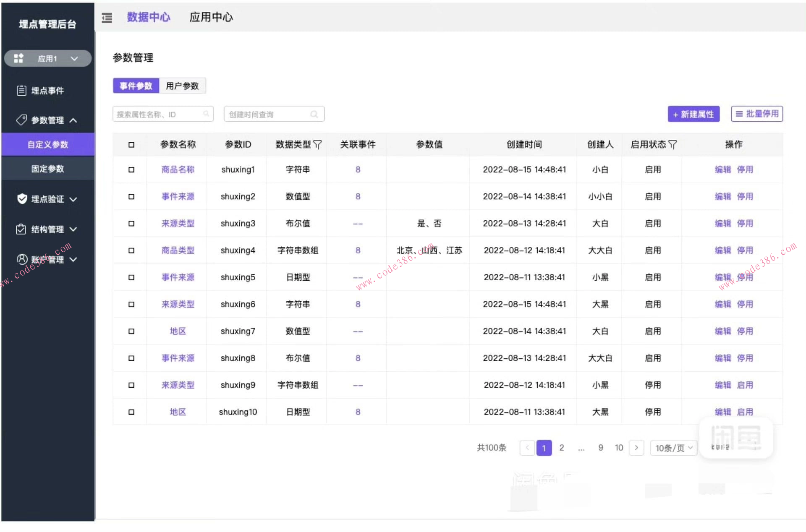Open the 10条/页 page size dropdown
This screenshot has height=532, width=806.
[673, 448]
